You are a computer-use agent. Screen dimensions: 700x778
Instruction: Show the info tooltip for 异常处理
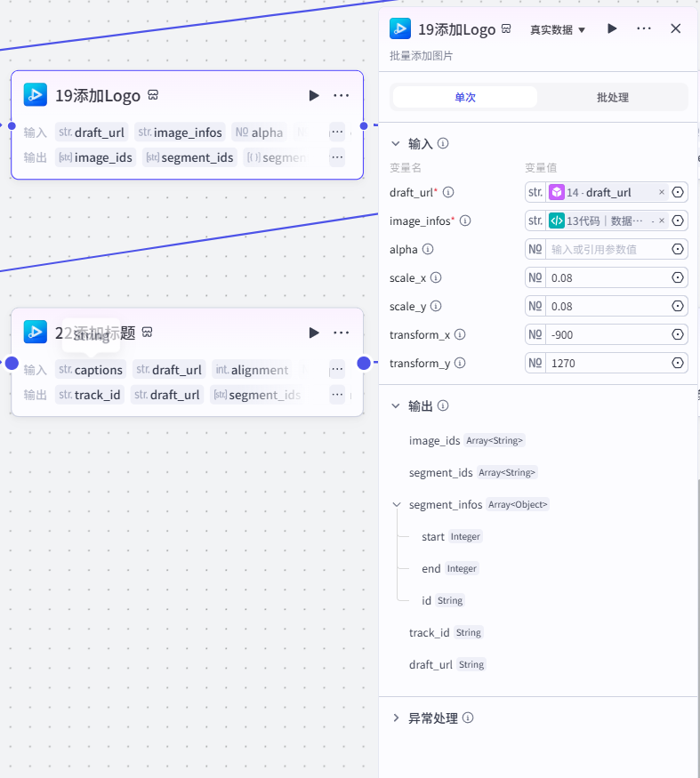click(x=468, y=718)
